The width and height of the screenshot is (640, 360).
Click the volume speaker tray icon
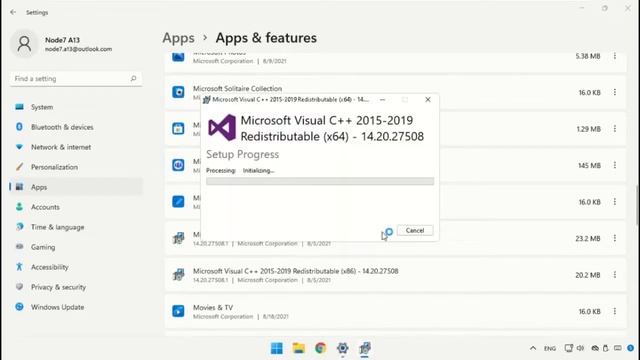[x=580, y=348]
